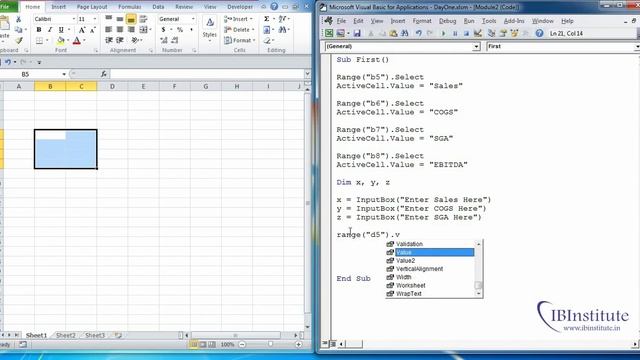The height and width of the screenshot is (360, 640).
Task: Open the font size dropdown
Action: [x=95, y=19]
